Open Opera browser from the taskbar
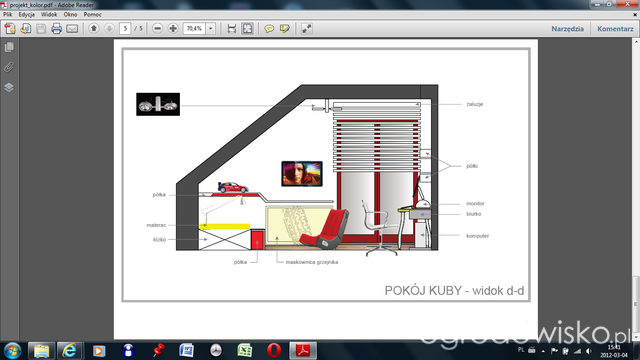 (x=274, y=350)
